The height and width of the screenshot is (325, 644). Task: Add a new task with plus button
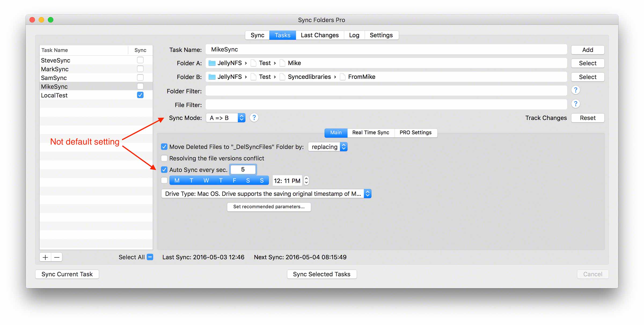[x=45, y=257]
